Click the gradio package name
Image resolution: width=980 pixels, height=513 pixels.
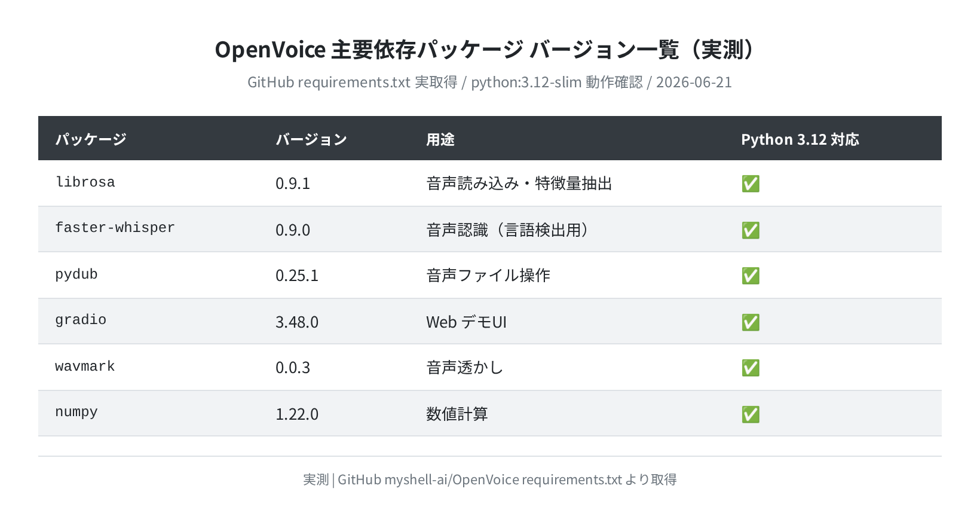[x=81, y=320]
